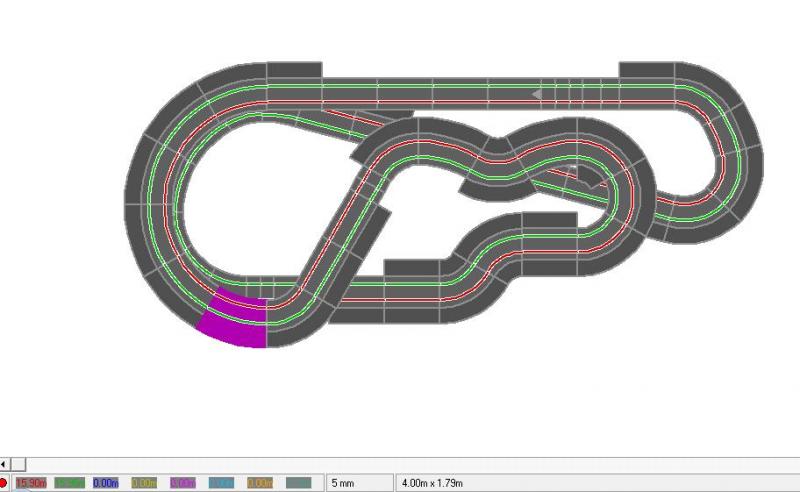This screenshot has width=800, height=492.
Task: Select the red lane length box showing 15.90m
Action: pyautogui.click(x=31, y=483)
